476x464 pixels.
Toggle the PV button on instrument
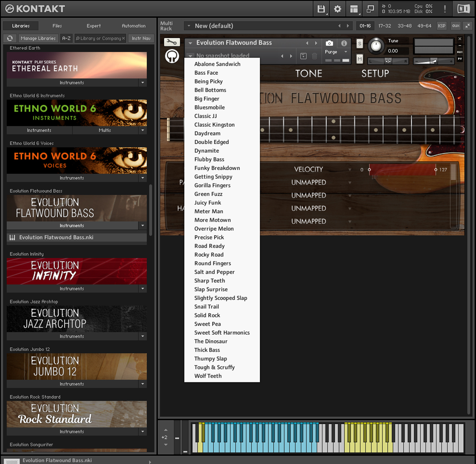click(460, 59)
